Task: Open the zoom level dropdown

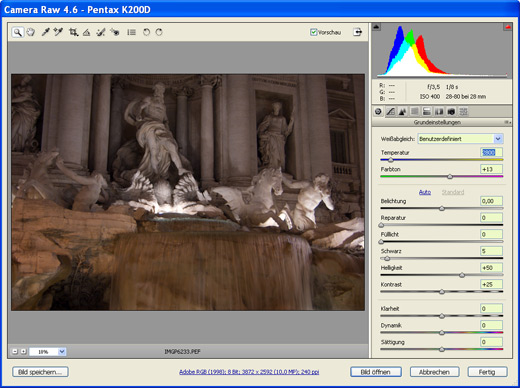Action: coord(62,351)
